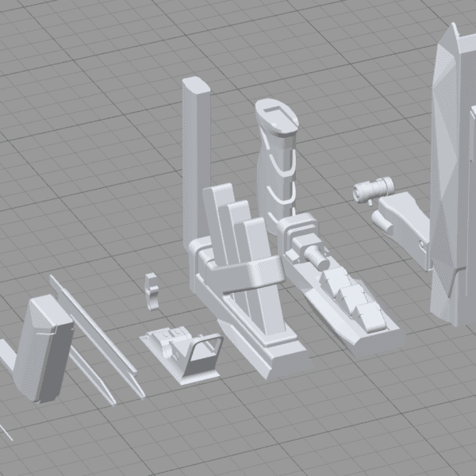
Task: Select the small cylindrical scope part
Action: pos(373,190)
